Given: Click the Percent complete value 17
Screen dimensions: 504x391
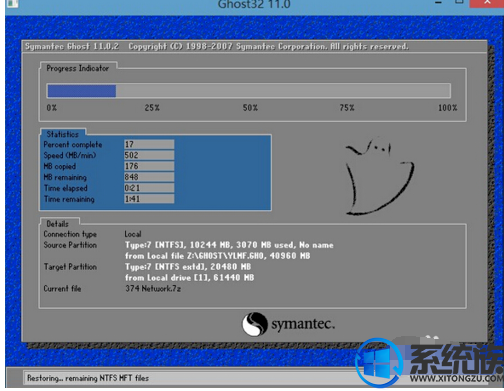Looking at the screenshot, I should click(x=149, y=144).
